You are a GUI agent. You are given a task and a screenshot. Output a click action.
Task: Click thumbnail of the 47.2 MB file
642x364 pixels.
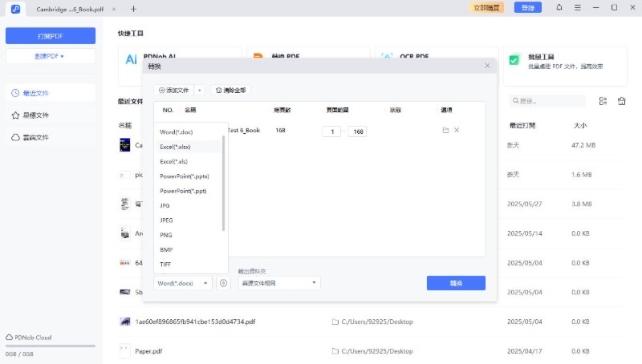(125, 145)
